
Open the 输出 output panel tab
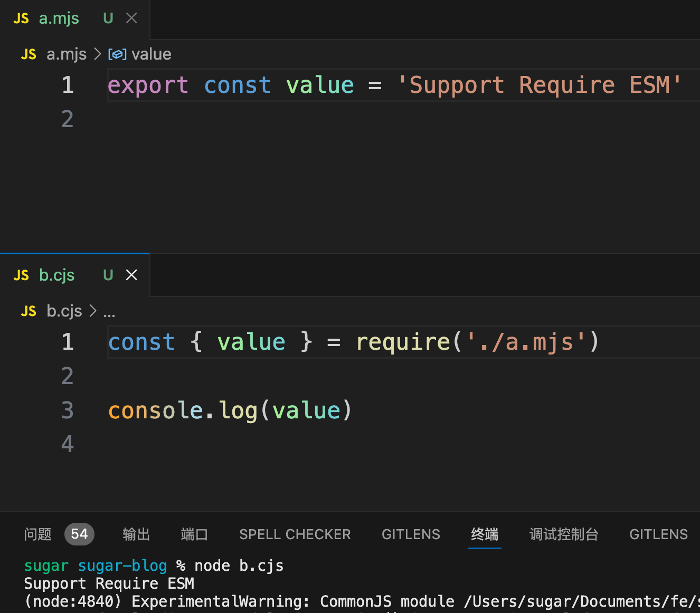pos(136,534)
